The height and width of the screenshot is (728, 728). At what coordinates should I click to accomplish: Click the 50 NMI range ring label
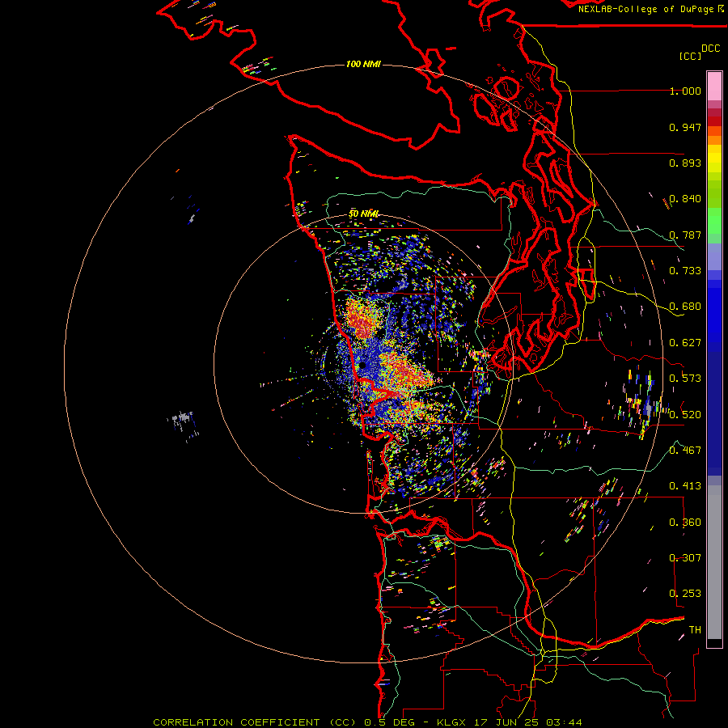[363, 214]
